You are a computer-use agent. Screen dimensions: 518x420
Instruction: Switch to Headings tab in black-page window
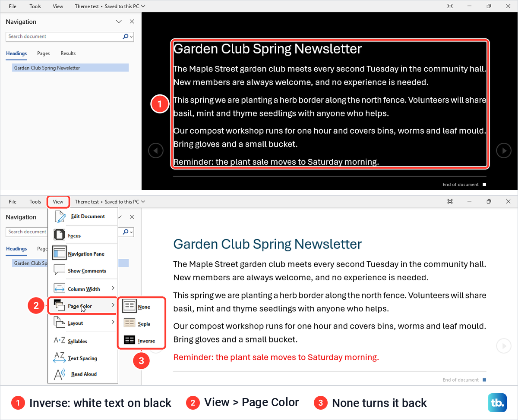coord(16,53)
